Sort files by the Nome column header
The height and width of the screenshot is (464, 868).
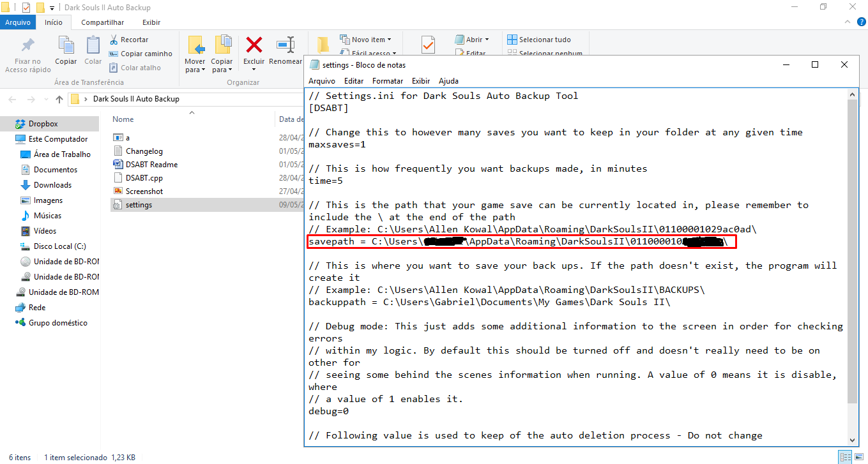click(123, 119)
